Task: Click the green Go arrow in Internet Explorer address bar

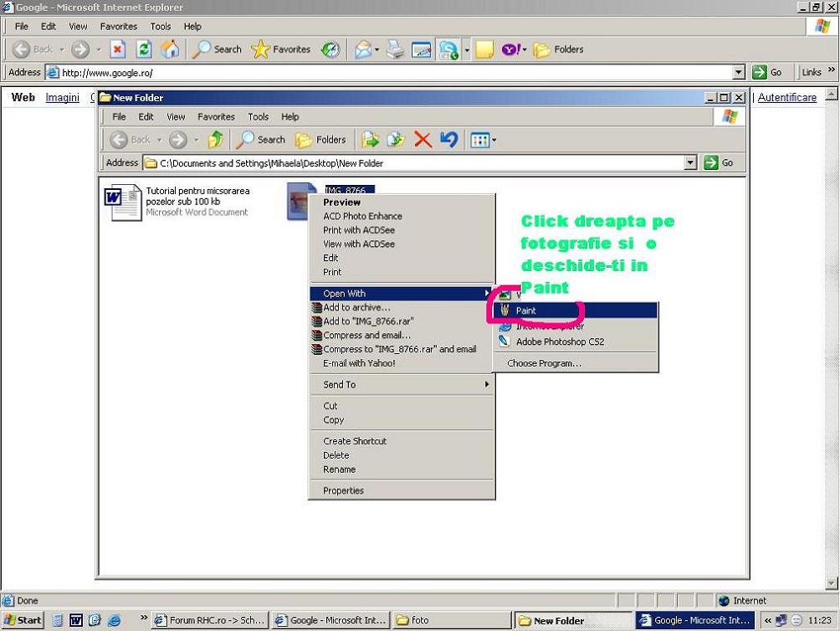Action: pyautogui.click(x=759, y=72)
